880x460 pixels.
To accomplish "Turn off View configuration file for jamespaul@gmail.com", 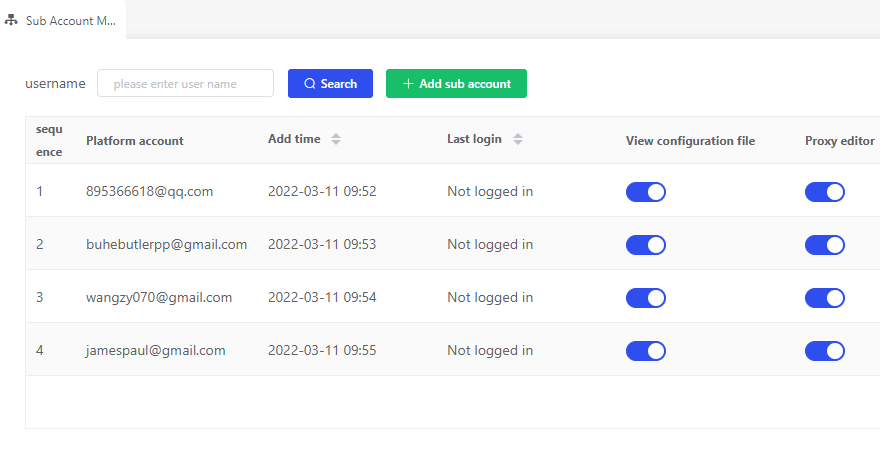I will [645, 351].
